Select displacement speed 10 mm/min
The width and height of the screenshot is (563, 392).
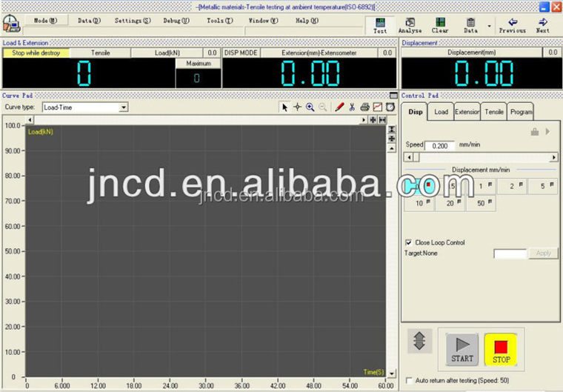click(x=419, y=203)
